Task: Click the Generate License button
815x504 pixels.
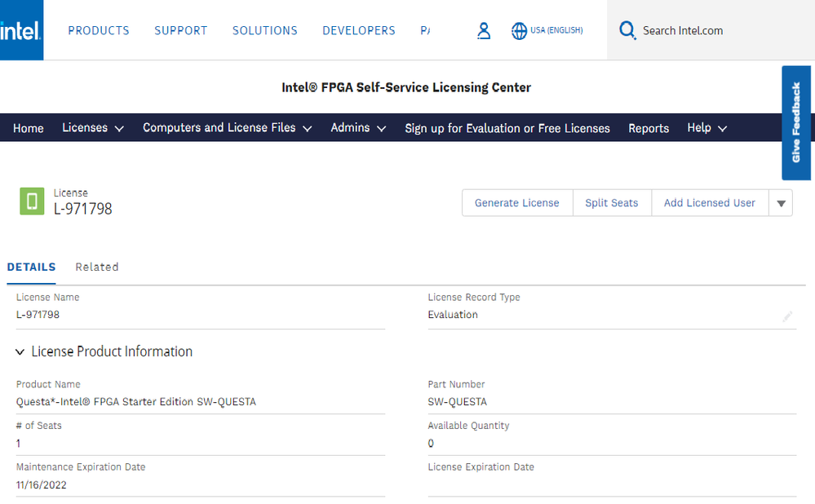Action: tap(517, 203)
